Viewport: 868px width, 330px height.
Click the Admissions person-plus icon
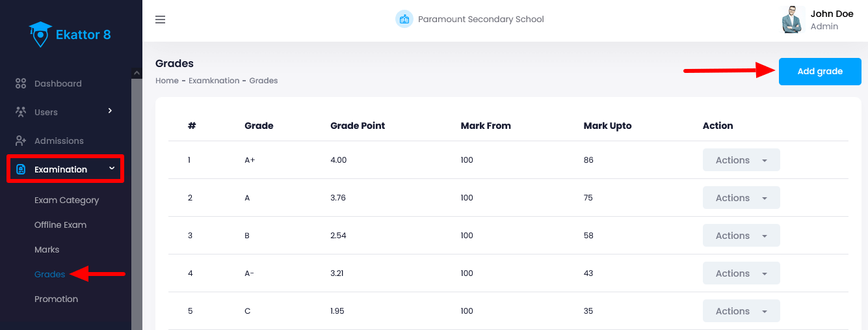[x=21, y=141]
